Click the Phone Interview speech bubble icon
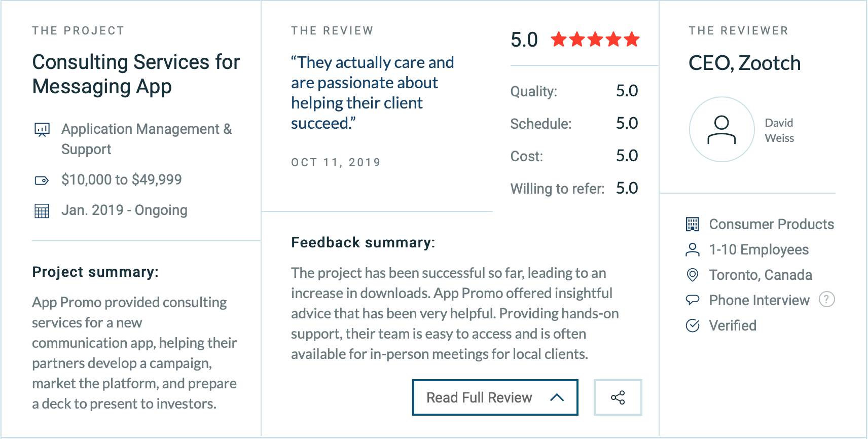This screenshot has width=868, height=439. [x=692, y=300]
